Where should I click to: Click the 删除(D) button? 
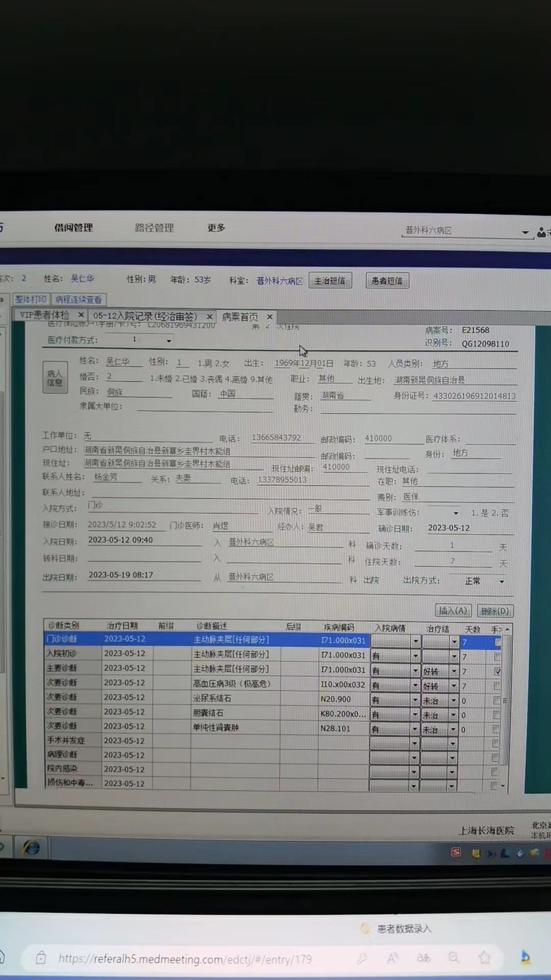pos(495,611)
